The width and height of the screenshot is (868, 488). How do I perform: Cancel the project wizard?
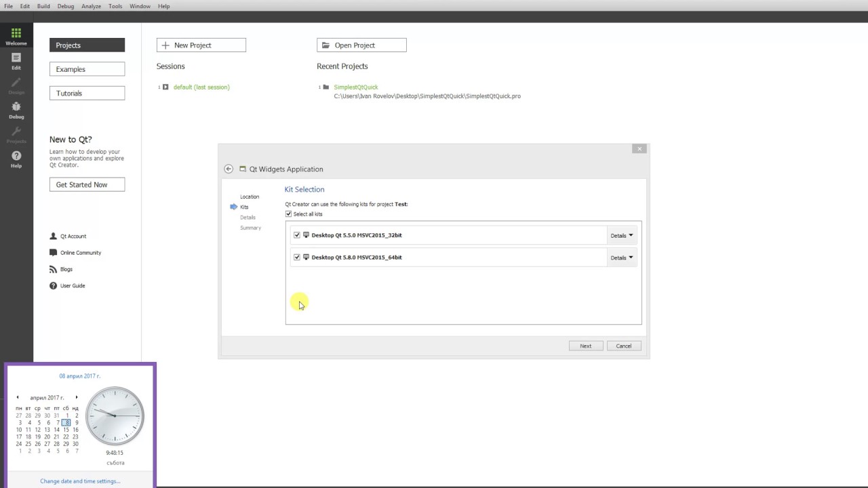[x=623, y=346]
